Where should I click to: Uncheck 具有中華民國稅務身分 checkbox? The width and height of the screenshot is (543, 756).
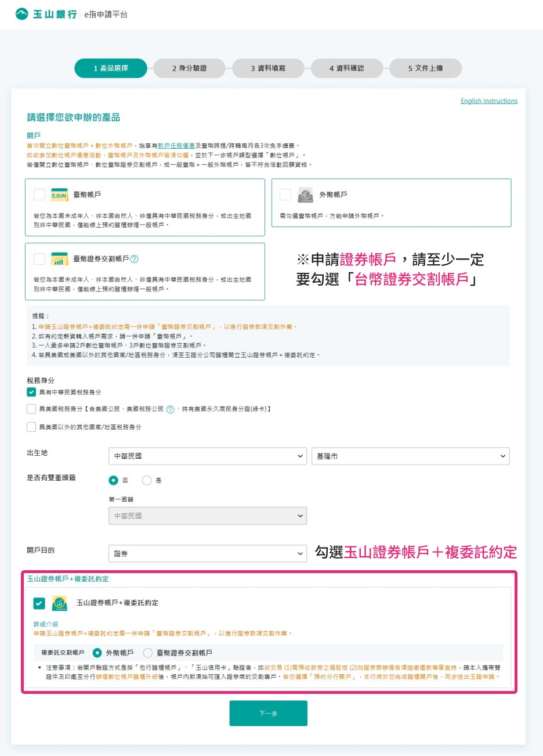click(31, 392)
